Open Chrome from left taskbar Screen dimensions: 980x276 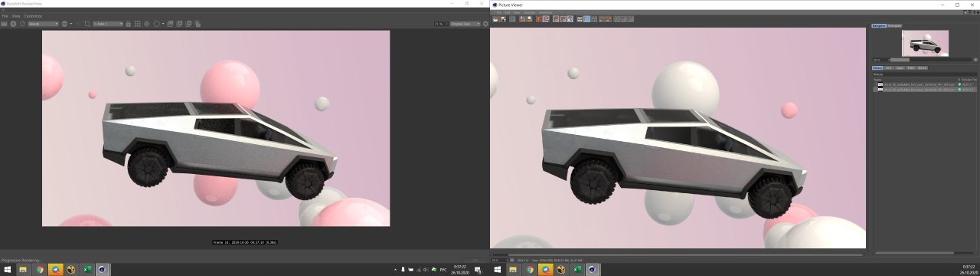click(39, 269)
